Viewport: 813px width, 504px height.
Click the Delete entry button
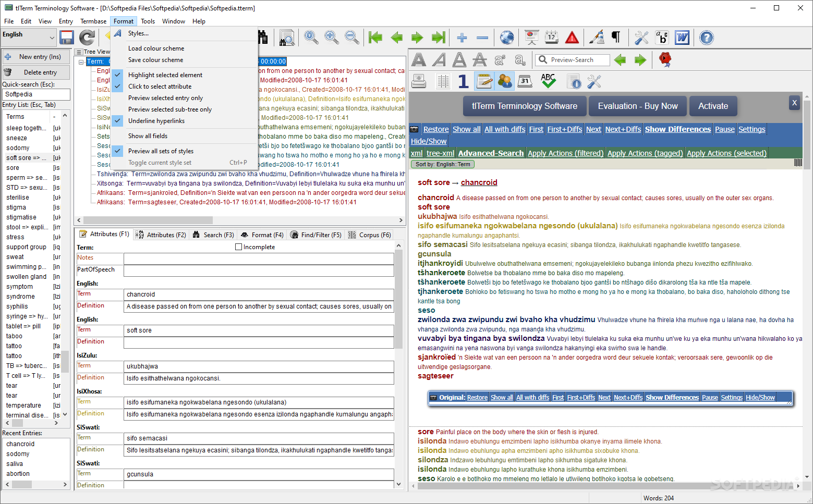tap(36, 72)
